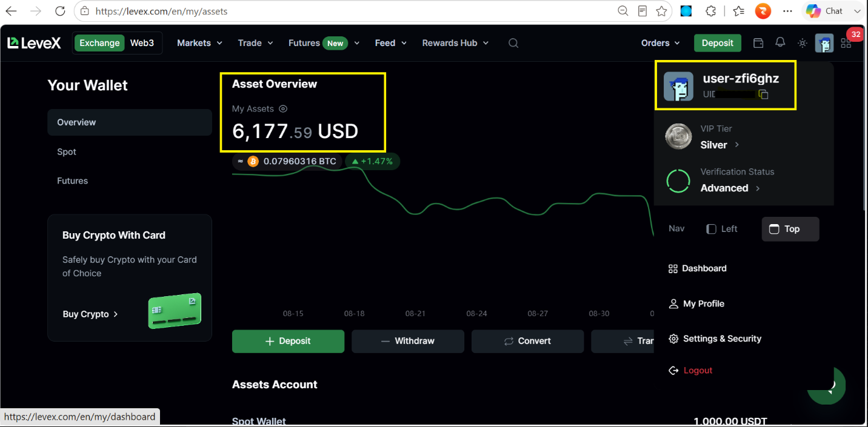Open the browser extensions puzzle icon

[711, 11]
